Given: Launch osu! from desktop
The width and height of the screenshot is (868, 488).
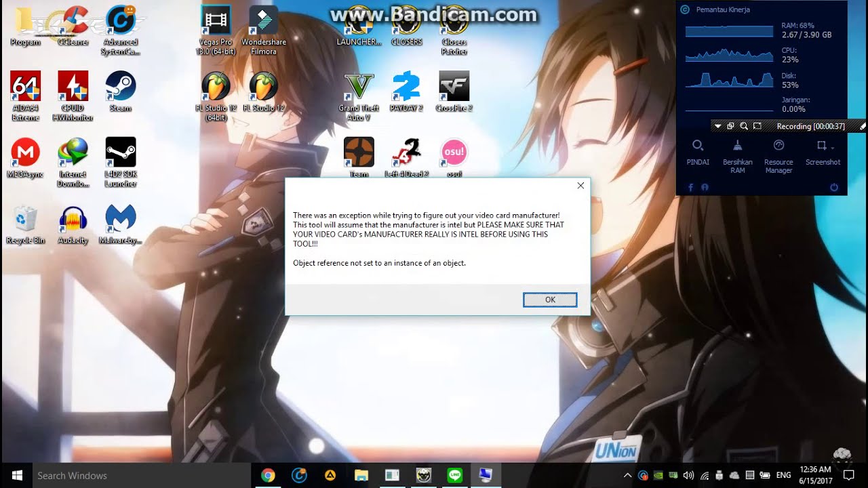Looking at the screenshot, I should [454, 157].
